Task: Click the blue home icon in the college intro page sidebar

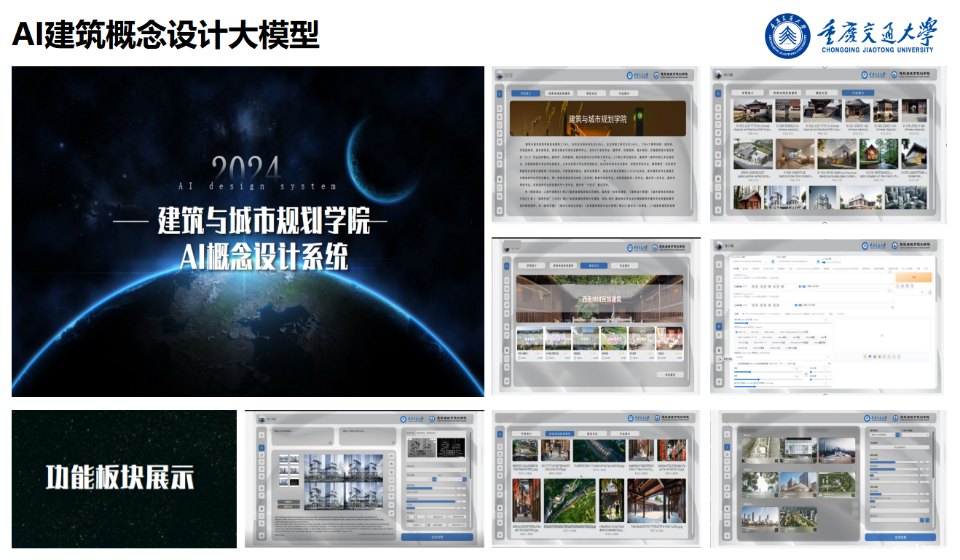Action: [500, 93]
